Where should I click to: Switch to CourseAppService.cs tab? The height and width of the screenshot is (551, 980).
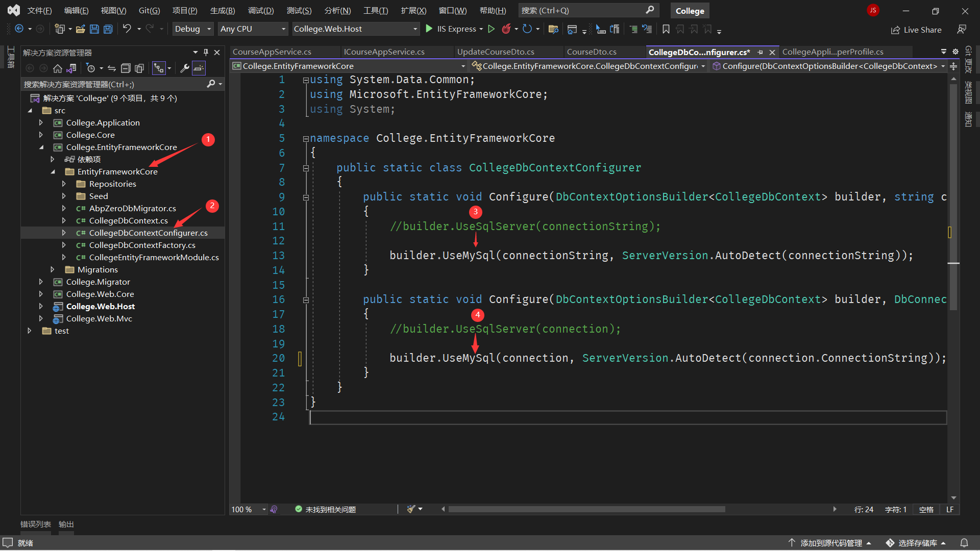(272, 52)
